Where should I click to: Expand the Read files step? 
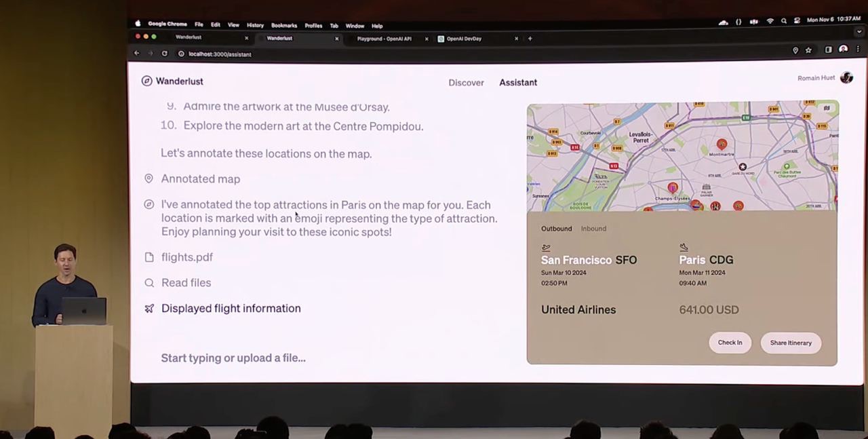point(186,283)
